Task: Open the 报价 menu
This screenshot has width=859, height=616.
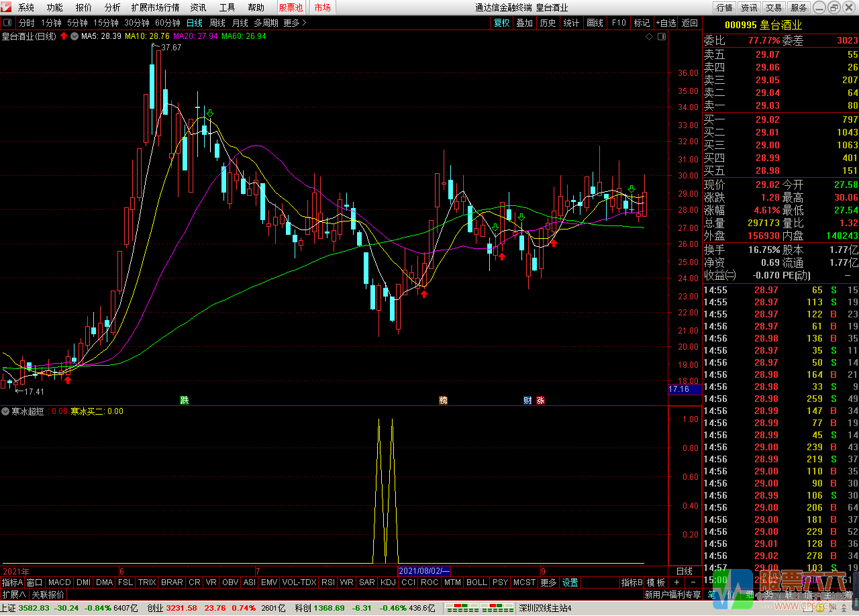Action: click(x=84, y=8)
